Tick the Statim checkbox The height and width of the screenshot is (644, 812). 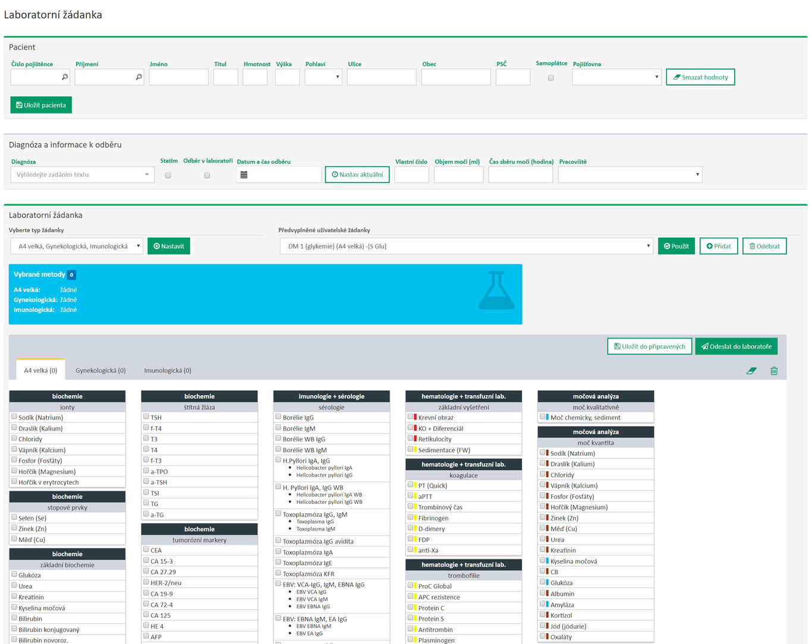tap(168, 175)
